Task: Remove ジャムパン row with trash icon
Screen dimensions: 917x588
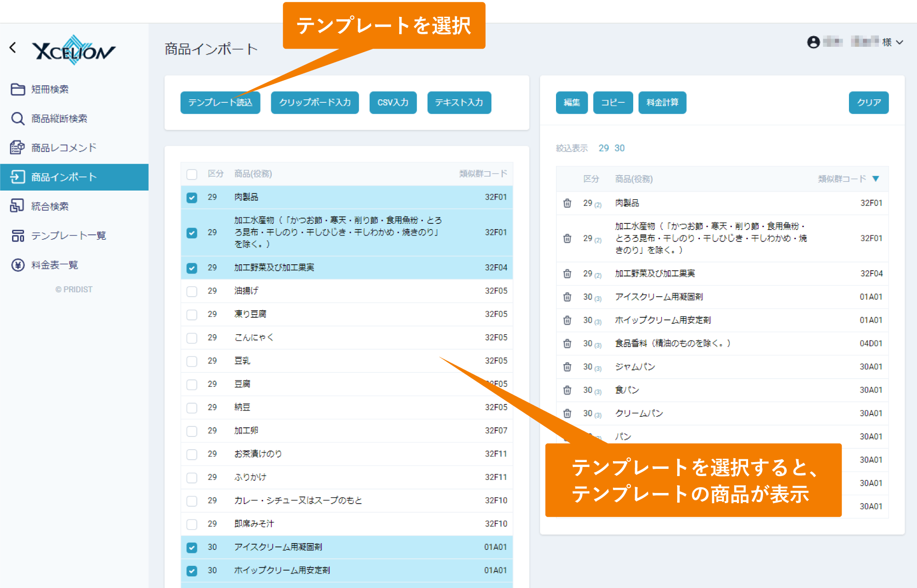Action: tap(567, 367)
